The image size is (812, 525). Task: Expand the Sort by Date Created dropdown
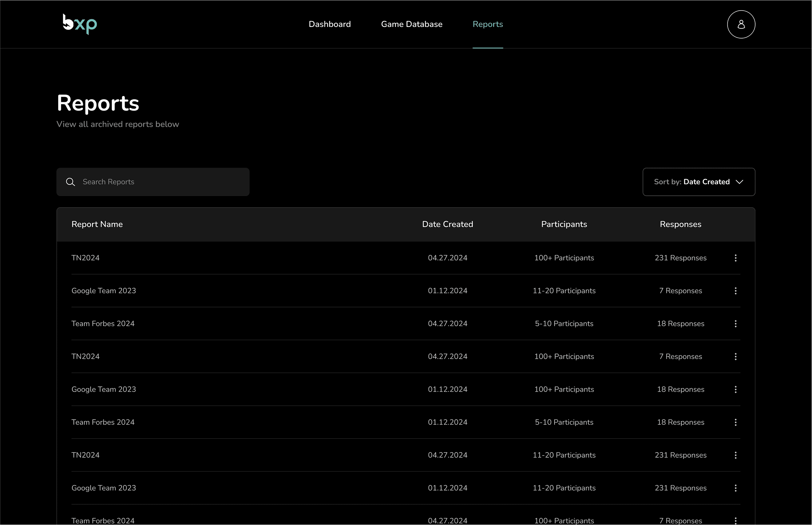pos(698,182)
